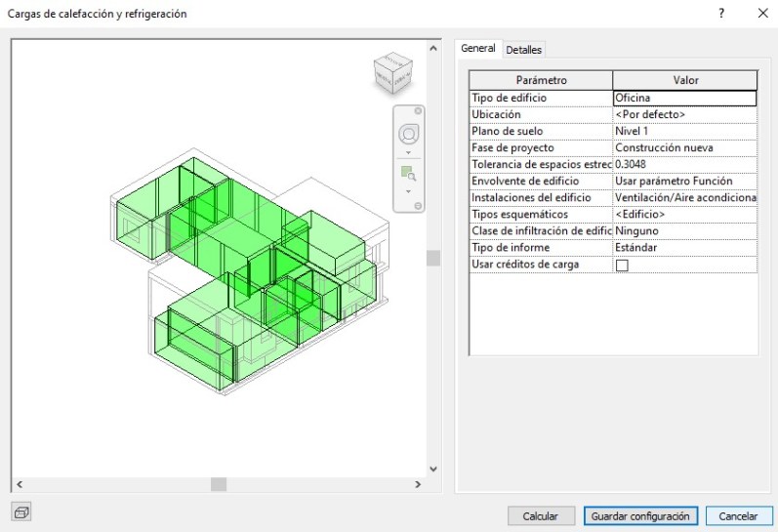This screenshot has height=532, width=778.
Task: Expand the zoom tool dropdown arrow
Action: click(x=408, y=191)
